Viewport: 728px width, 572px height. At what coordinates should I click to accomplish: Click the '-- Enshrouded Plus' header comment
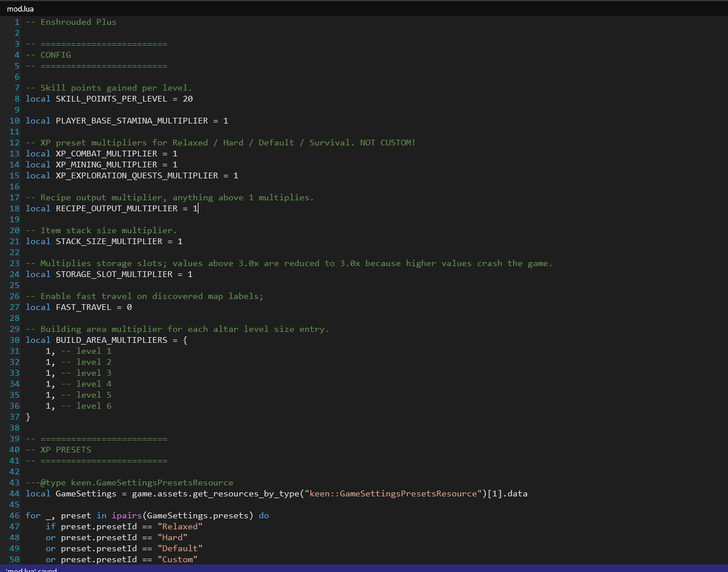71,22
